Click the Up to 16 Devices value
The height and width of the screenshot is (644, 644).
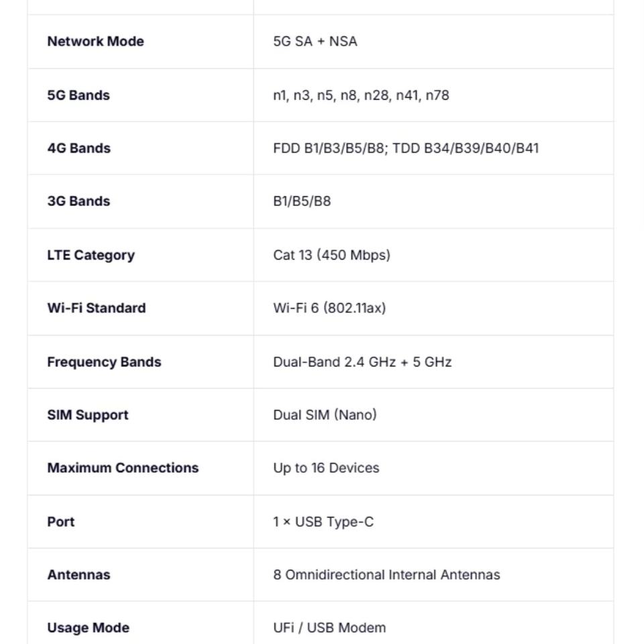pos(326,468)
